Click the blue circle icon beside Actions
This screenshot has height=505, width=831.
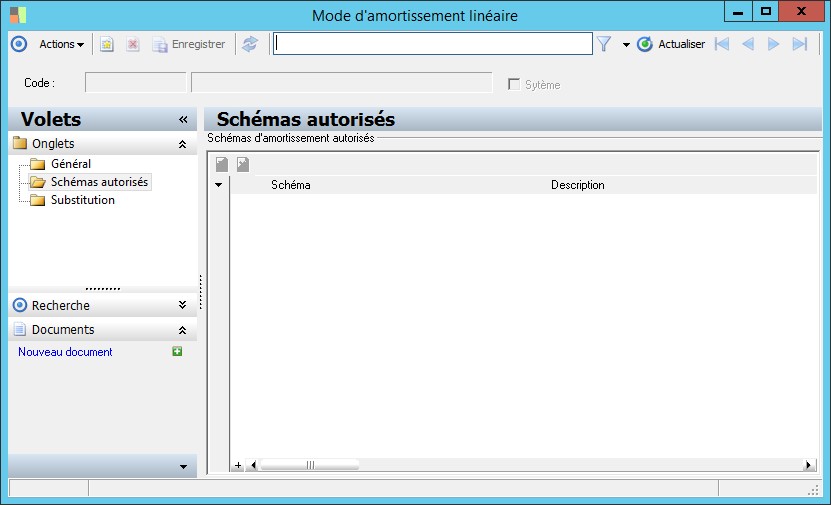click(x=19, y=44)
